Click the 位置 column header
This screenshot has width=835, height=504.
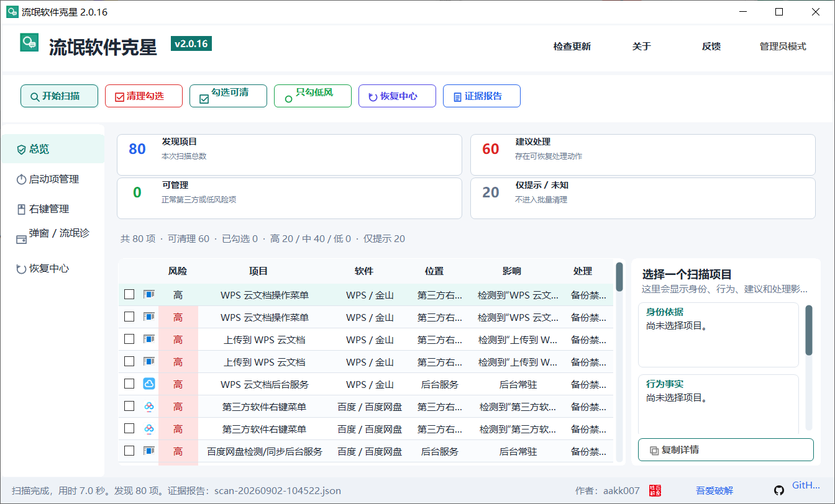click(x=434, y=271)
